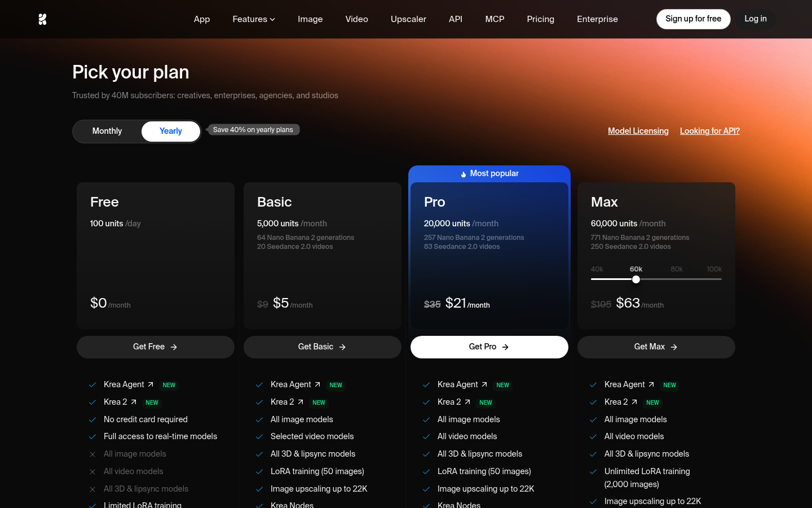This screenshot has height=508, width=812.
Task: Click the Pick your plan heading
Action: click(131, 72)
